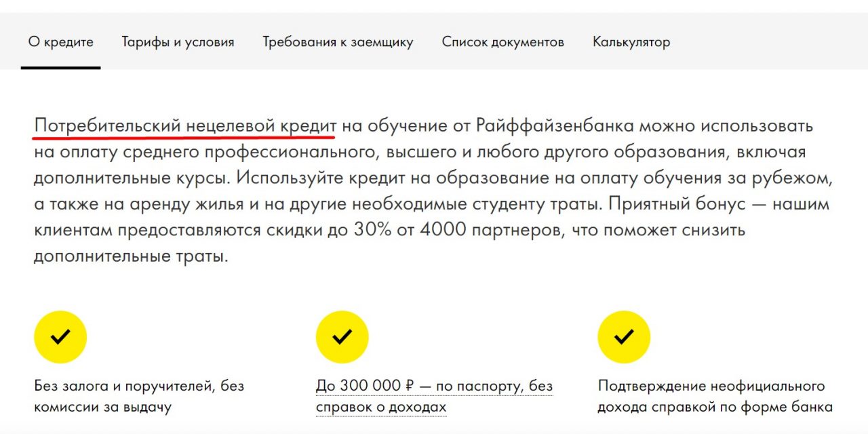Click the 'без справок о доходах' underlined text
The width and height of the screenshot is (868, 434).
coord(381,407)
